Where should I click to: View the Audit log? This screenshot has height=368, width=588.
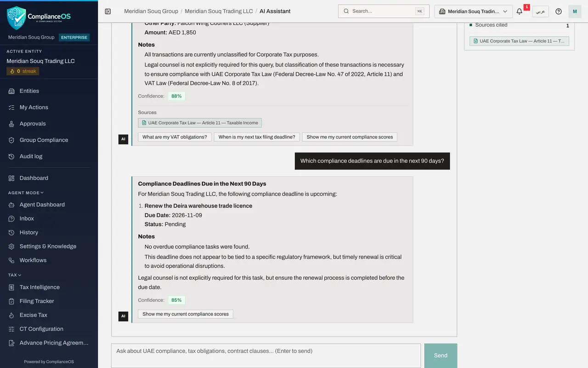(31, 156)
